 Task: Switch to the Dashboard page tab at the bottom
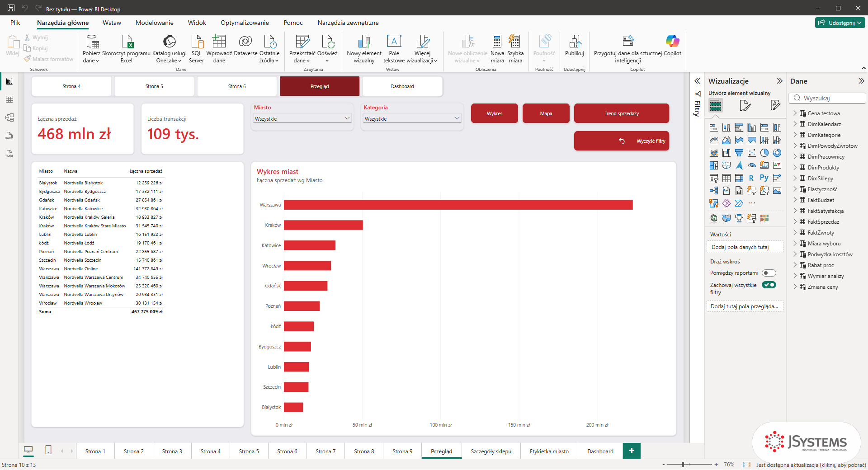pyautogui.click(x=600, y=451)
